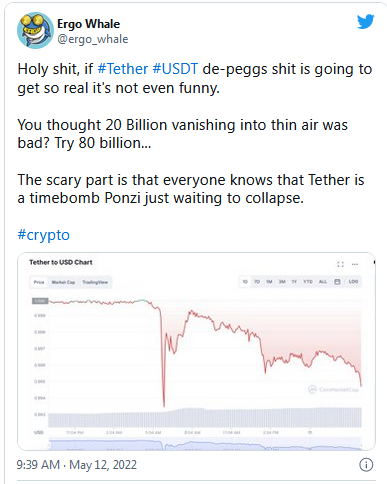Select the 7D time range
Screen dimensions: 387x484
coord(257,282)
